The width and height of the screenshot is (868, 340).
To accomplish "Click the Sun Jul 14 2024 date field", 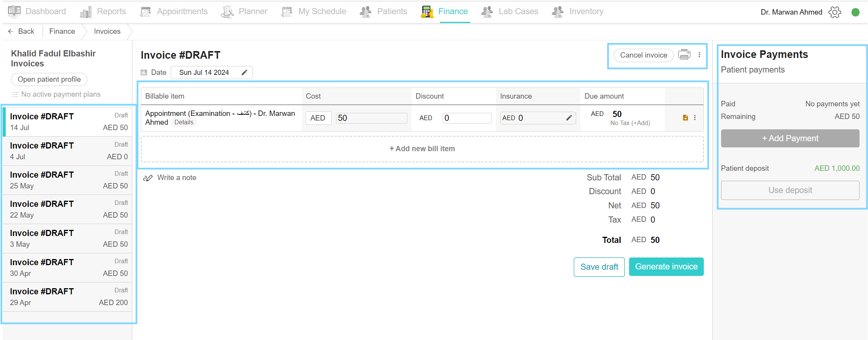I will pos(212,73).
